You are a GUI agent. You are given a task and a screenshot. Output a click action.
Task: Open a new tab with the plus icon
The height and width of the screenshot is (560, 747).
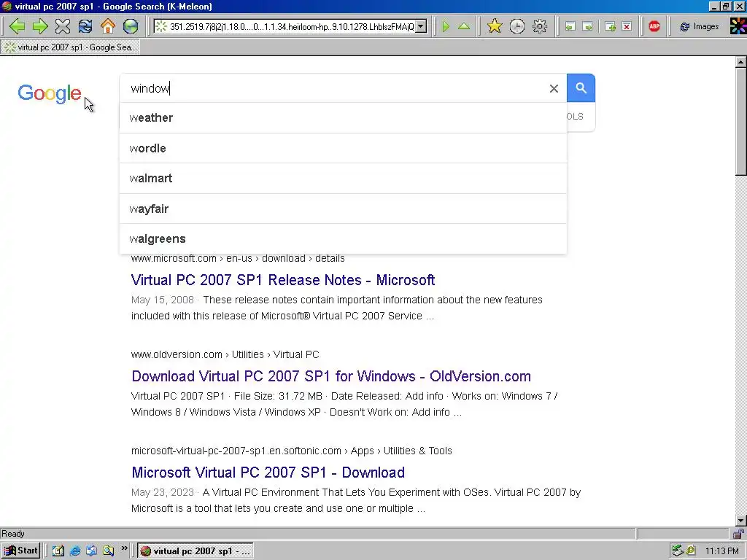pyautogui.click(x=610, y=27)
